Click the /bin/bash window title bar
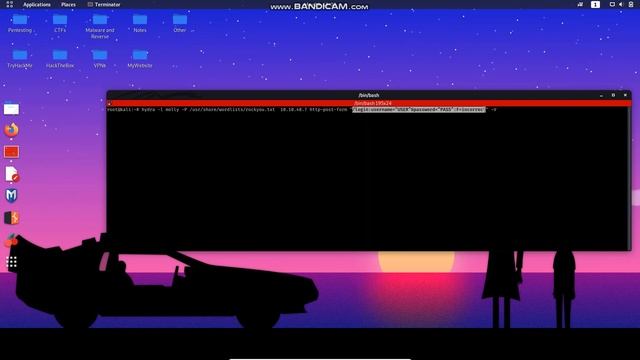Image resolution: width=640 pixels, height=360 pixels. tap(369, 95)
